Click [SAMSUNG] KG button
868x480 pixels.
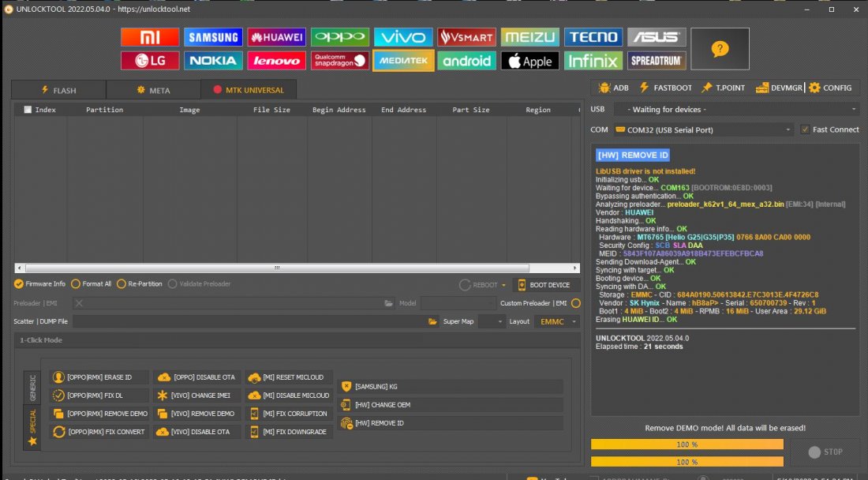pos(451,386)
